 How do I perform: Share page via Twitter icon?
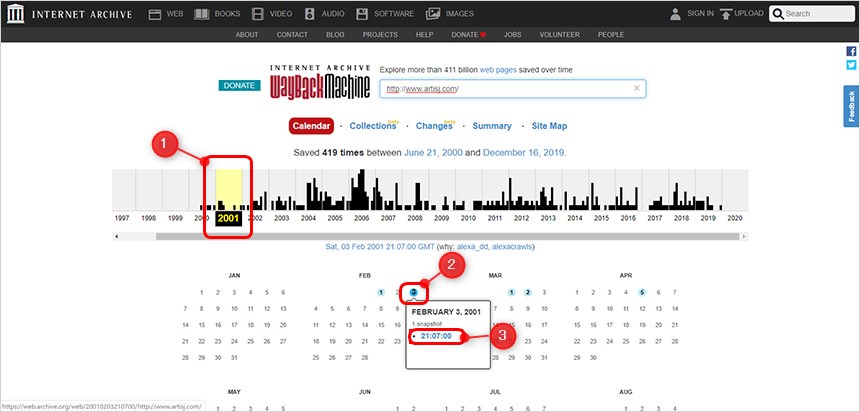click(x=851, y=65)
